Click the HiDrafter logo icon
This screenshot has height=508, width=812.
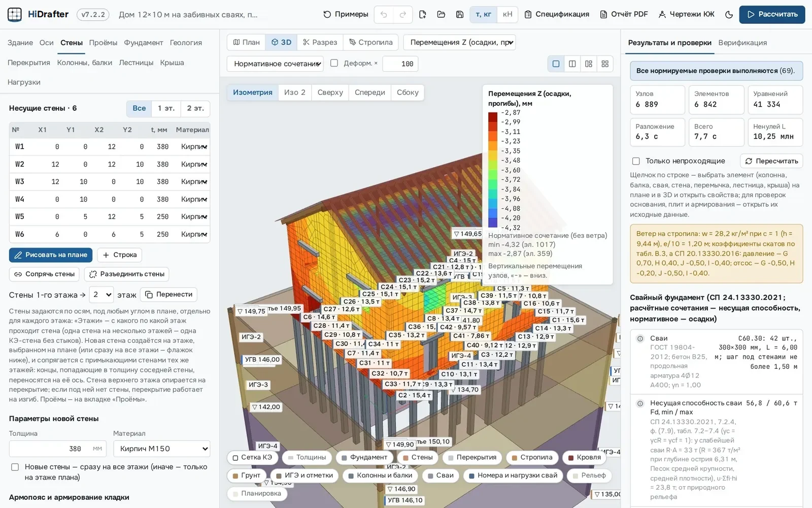tap(15, 14)
